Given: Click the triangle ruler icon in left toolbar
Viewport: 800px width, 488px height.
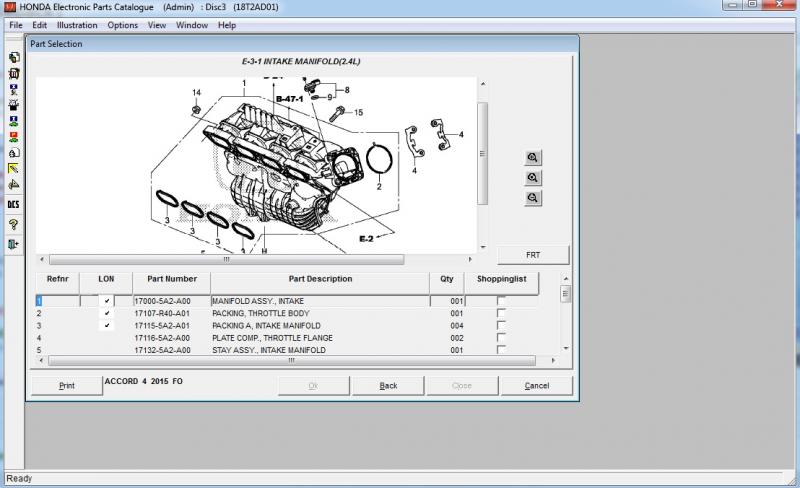Looking at the screenshot, I should click(14, 184).
